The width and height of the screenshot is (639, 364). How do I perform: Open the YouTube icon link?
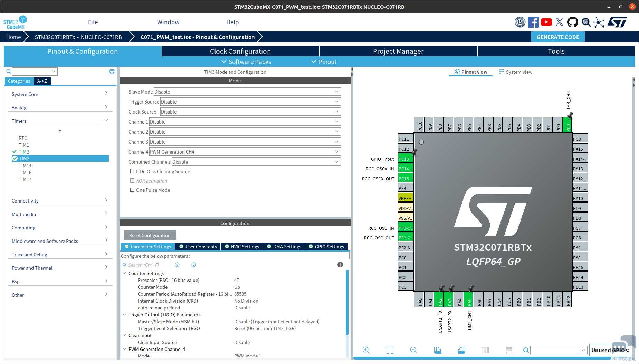pyautogui.click(x=546, y=22)
